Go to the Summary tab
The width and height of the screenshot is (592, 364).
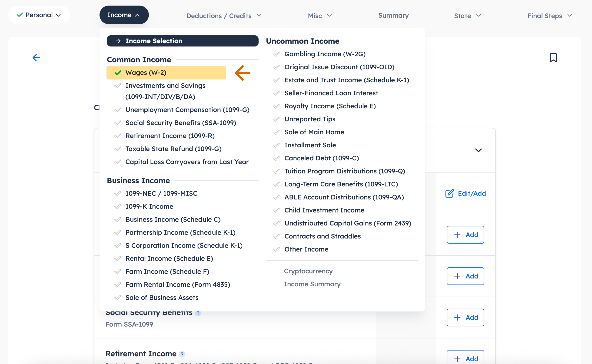pos(393,15)
